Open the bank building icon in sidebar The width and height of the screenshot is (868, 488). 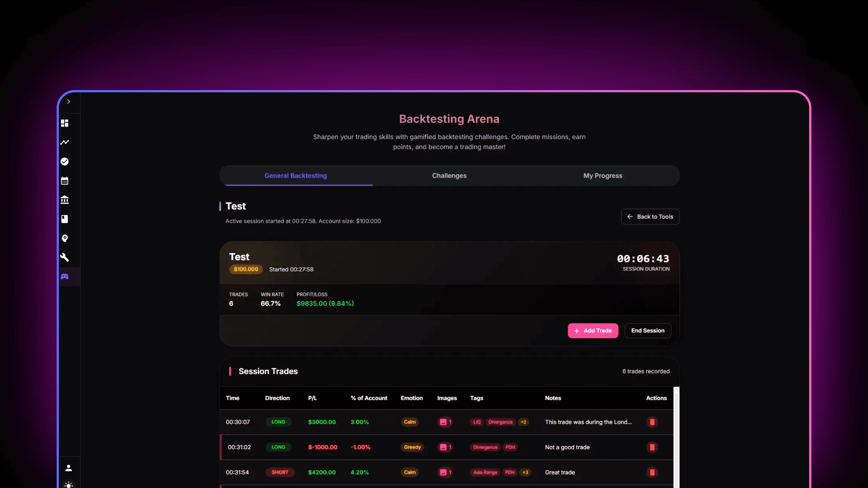pos(65,200)
